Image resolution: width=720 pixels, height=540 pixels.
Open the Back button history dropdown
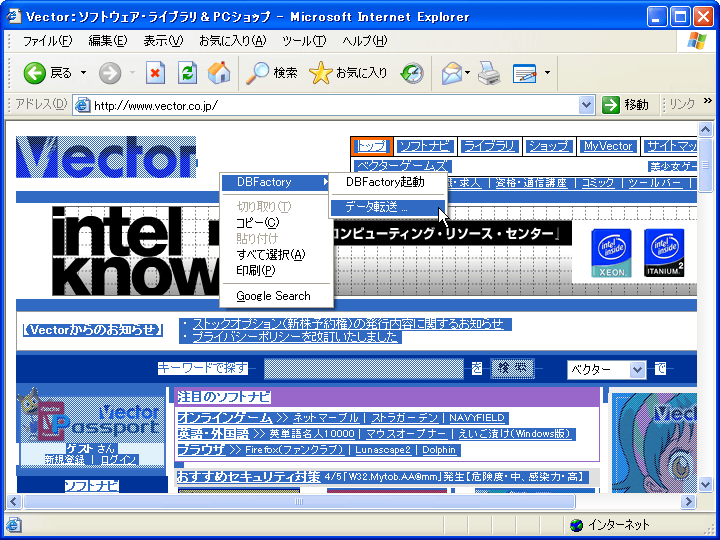coord(84,73)
